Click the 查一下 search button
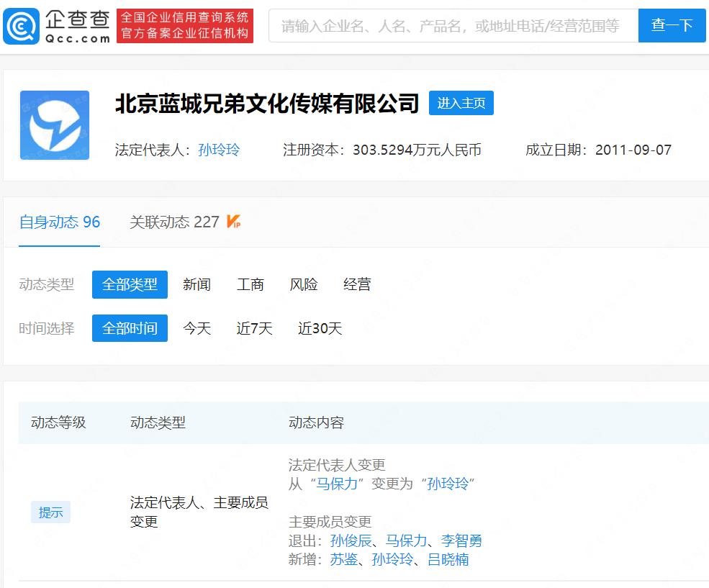The image size is (709, 588). [672, 26]
